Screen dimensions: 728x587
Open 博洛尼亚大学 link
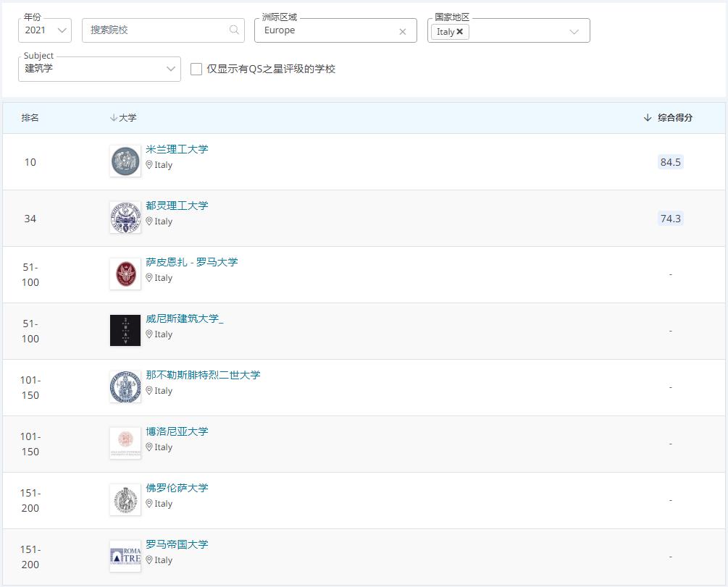pyautogui.click(x=177, y=431)
